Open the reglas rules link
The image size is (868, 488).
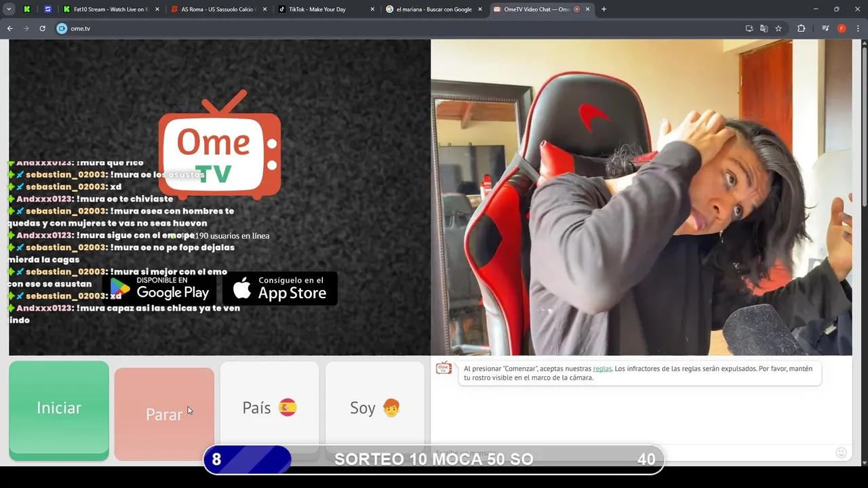click(602, 369)
